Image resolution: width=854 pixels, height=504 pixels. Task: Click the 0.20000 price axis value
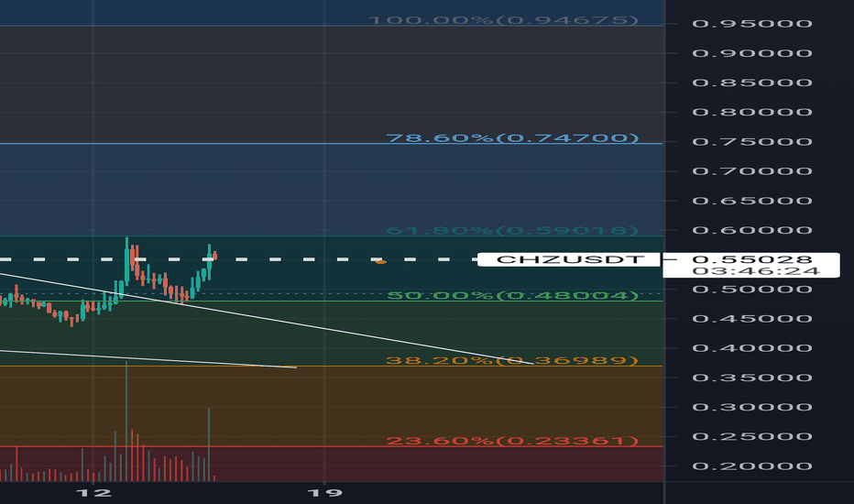click(x=752, y=466)
